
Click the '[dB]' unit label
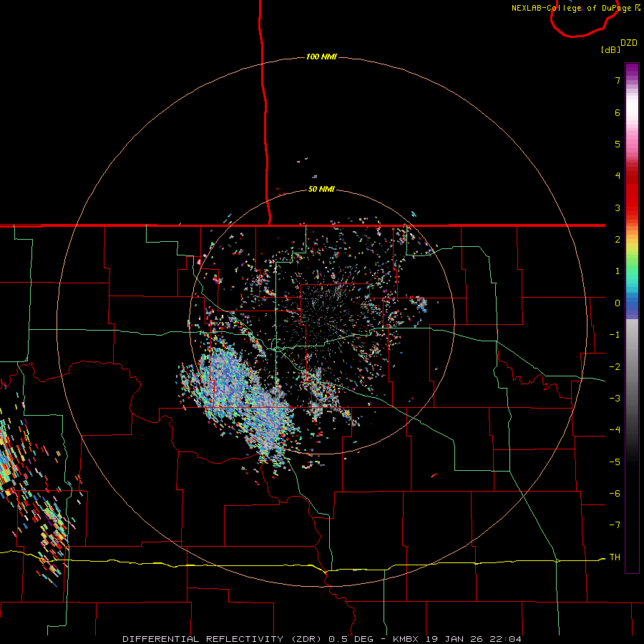tap(610, 49)
